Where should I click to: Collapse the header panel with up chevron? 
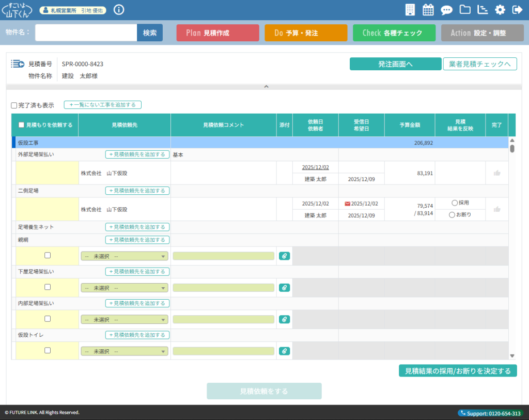coord(266,87)
